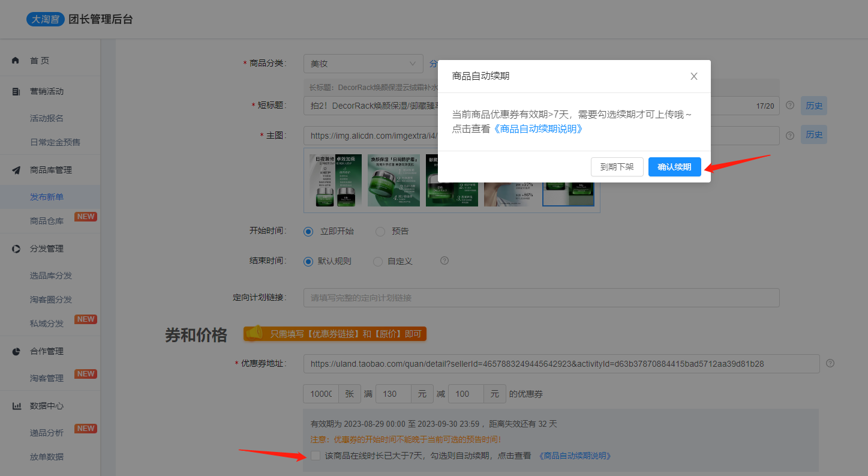Image resolution: width=868 pixels, height=476 pixels.
Task: Click help icon next to 结束时间 自定义
Action: click(x=444, y=261)
